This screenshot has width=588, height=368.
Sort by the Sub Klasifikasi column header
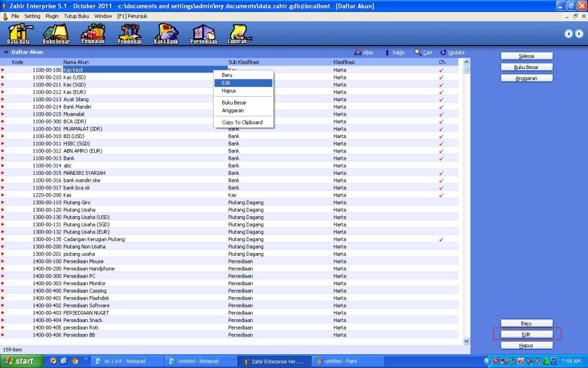pyautogui.click(x=243, y=62)
